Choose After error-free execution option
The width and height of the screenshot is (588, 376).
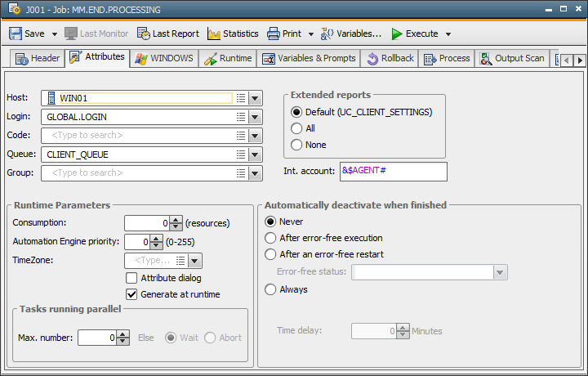pyautogui.click(x=271, y=238)
